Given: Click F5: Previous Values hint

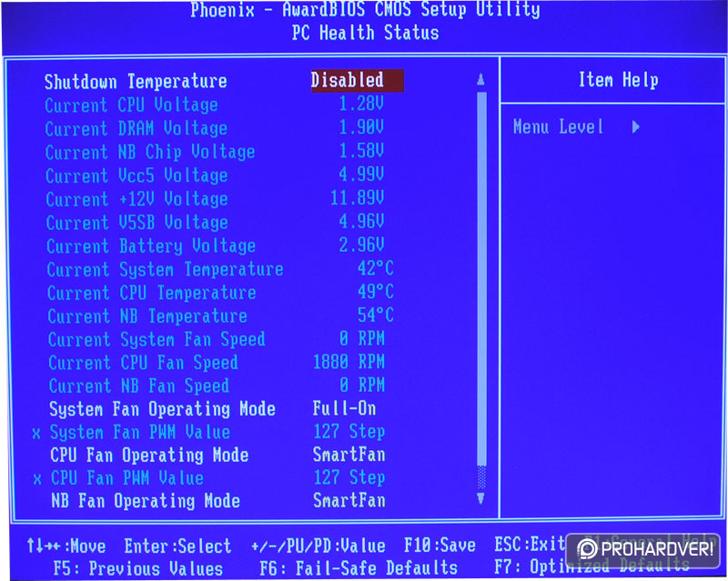Looking at the screenshot, I should pyautogui.click(x=138, y=569).
